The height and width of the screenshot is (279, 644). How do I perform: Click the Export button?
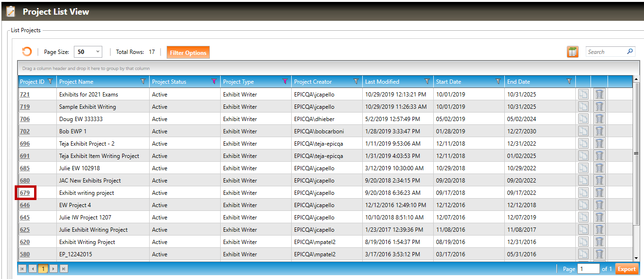point(626,269)
